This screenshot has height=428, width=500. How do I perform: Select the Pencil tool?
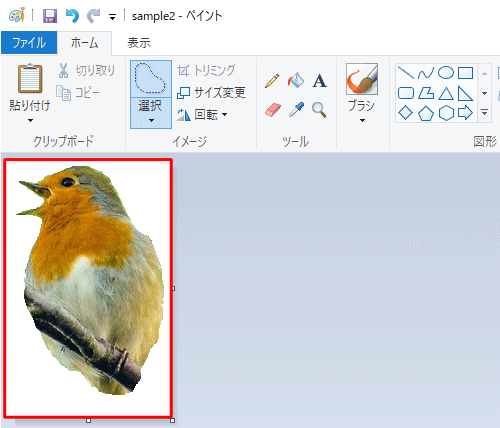point(272,81)
